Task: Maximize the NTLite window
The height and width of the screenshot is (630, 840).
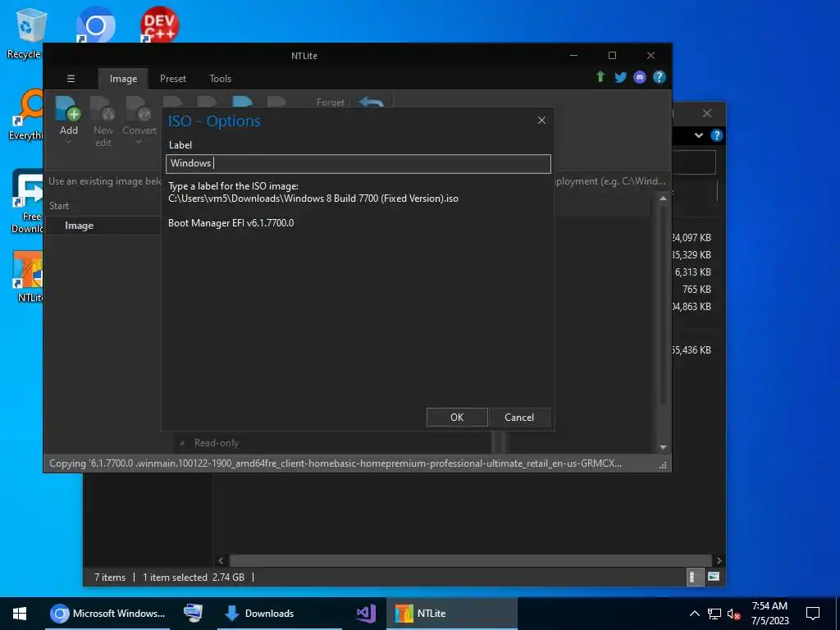Action: point(612,55)
